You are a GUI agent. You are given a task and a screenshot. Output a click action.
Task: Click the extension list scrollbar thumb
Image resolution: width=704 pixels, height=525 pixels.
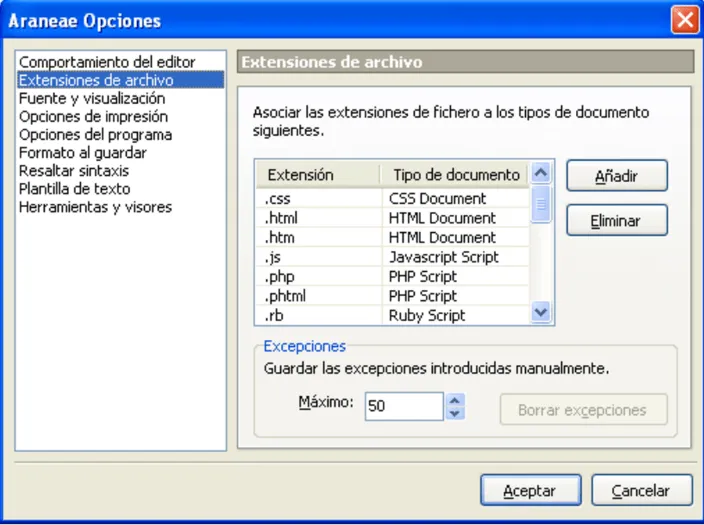pos(541,204)
